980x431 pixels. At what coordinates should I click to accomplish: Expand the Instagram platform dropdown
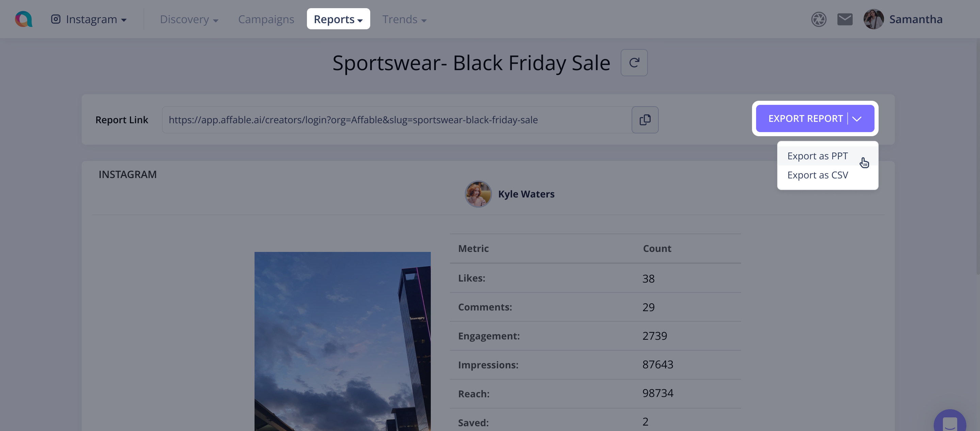click(x=124, y=20)
